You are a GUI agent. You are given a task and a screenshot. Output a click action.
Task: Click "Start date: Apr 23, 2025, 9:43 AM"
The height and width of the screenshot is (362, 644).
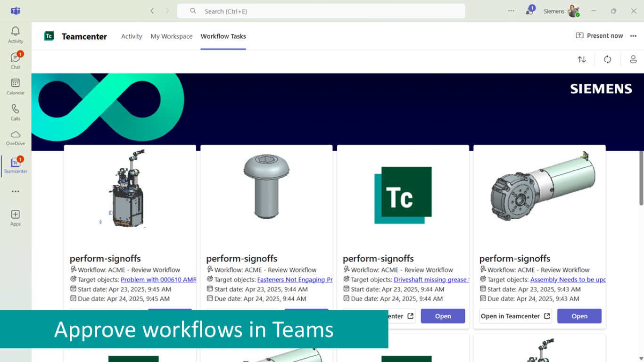pyautogui.click(x=534, y=289)
